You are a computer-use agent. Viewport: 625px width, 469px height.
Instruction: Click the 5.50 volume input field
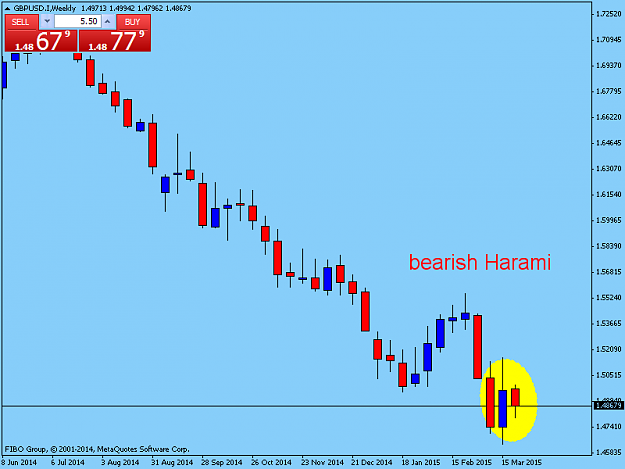click(x=77, y=22)
